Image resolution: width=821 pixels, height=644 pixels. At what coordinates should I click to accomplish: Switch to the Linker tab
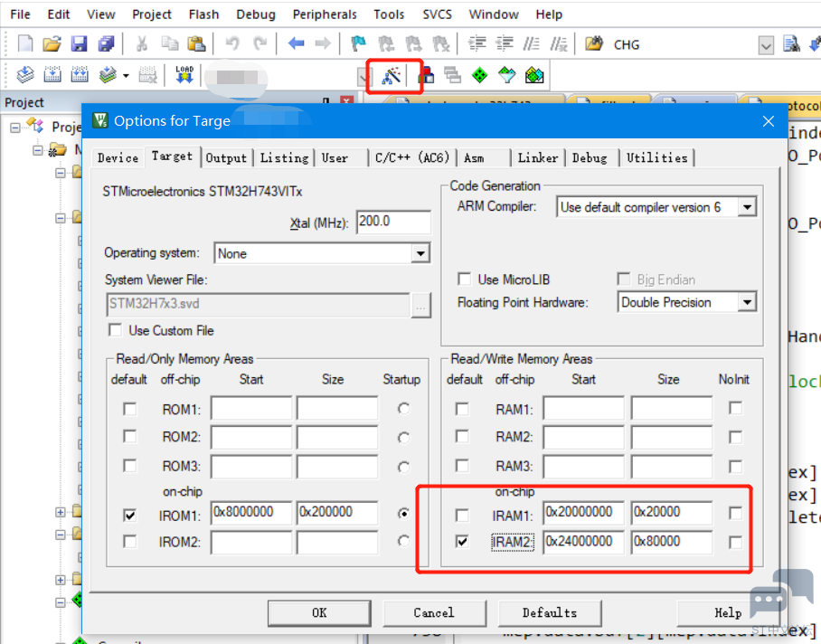tap(538, 158)
